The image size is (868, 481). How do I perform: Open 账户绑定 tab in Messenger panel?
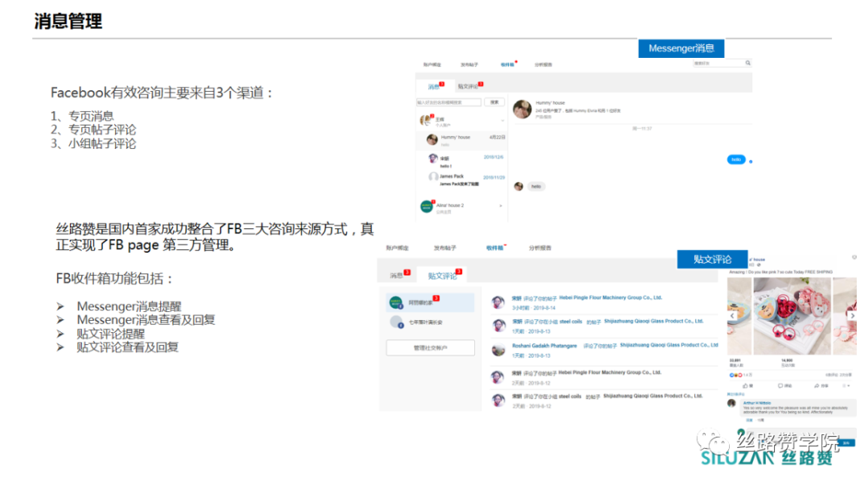[432, 65]
